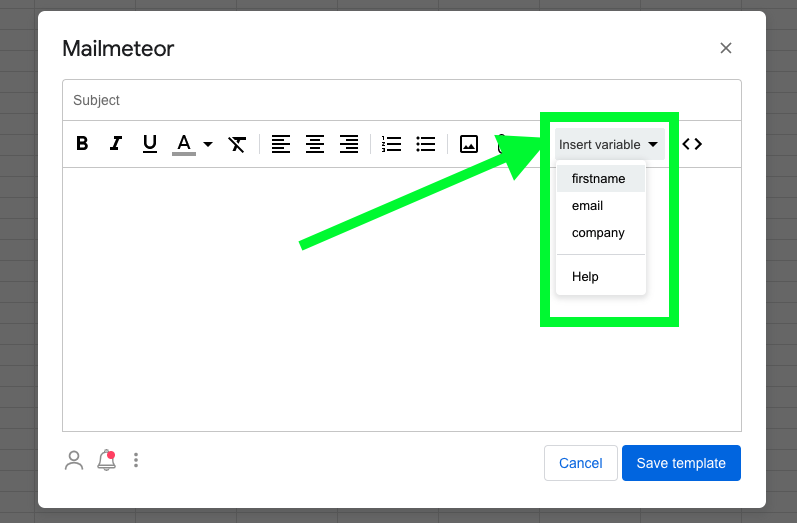Click into the Subject field
This screenshot has width=797, height=523.
coord(400,100)
